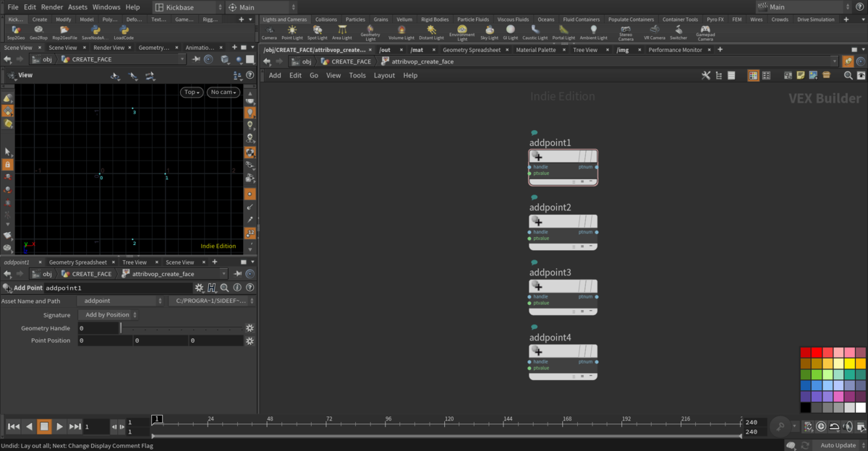This screenshot has width=868, height=451.
Task: Toggle the comment bubble above addpoint1 node
Action: (x=534, y=133)
